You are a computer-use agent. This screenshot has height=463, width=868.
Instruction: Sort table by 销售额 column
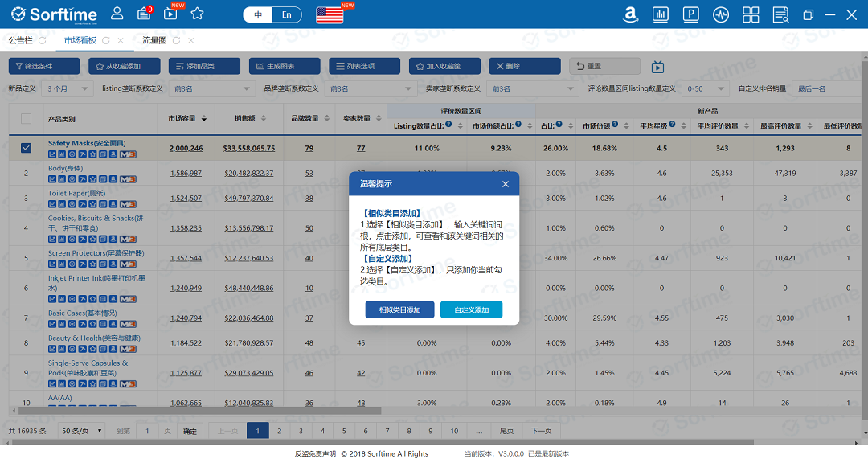pyautogui.click(x=264, y=118)
